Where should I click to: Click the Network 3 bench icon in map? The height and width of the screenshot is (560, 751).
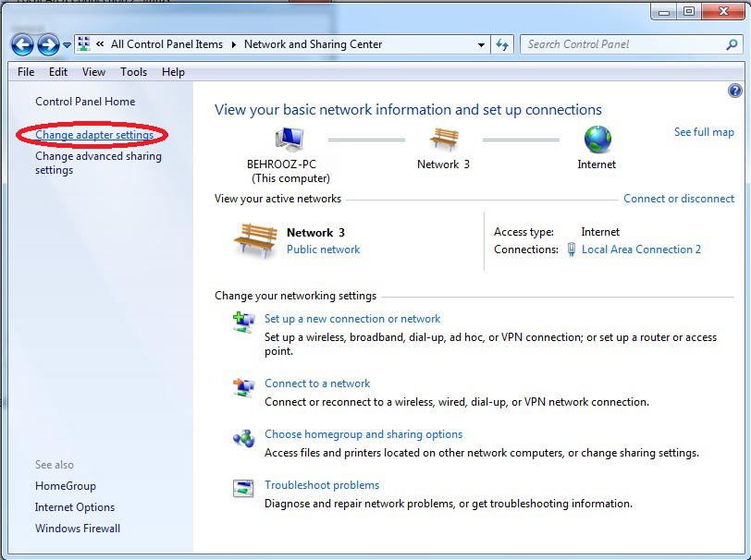443,140
